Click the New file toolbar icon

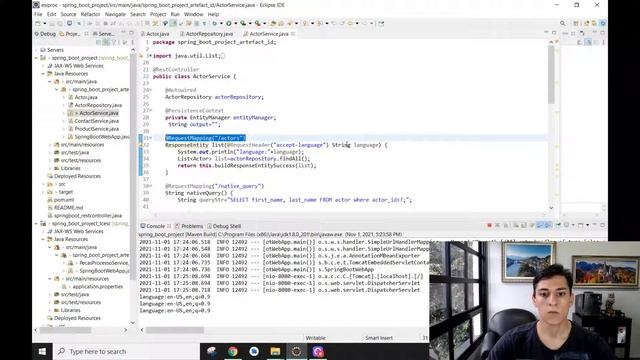[38, 23]
